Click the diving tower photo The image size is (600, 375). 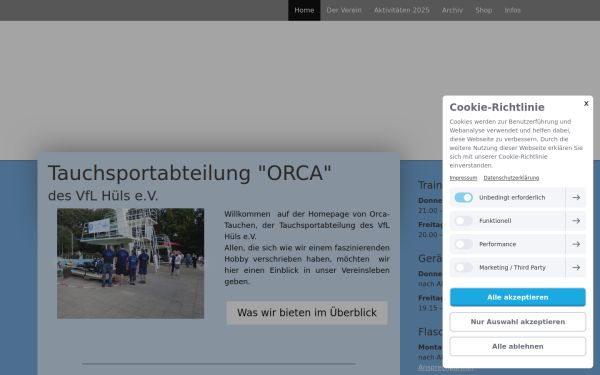tap(130, 263)
